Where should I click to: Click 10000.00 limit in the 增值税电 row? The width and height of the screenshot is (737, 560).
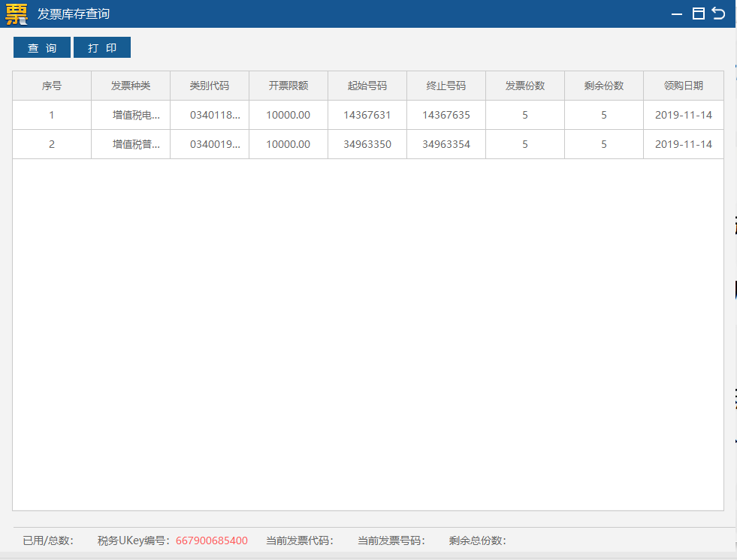pyautogui.click(x=288, y=115)
